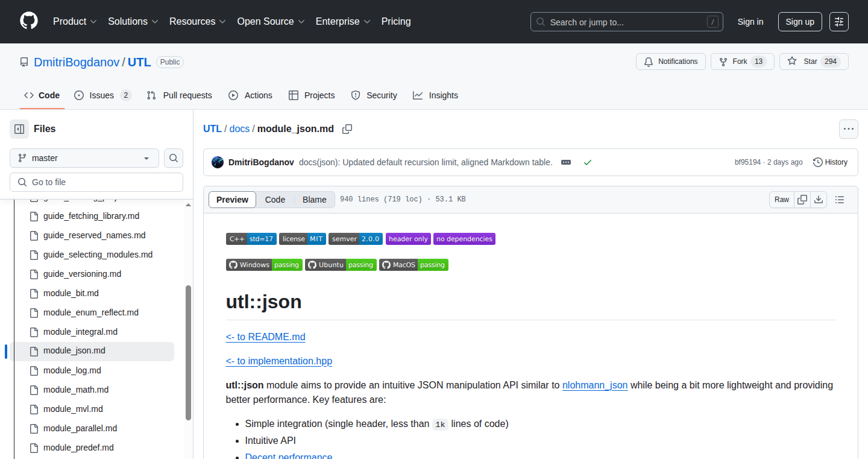Open the document outline icon
This screenshot has height=459, width=868.
point(840,200)
